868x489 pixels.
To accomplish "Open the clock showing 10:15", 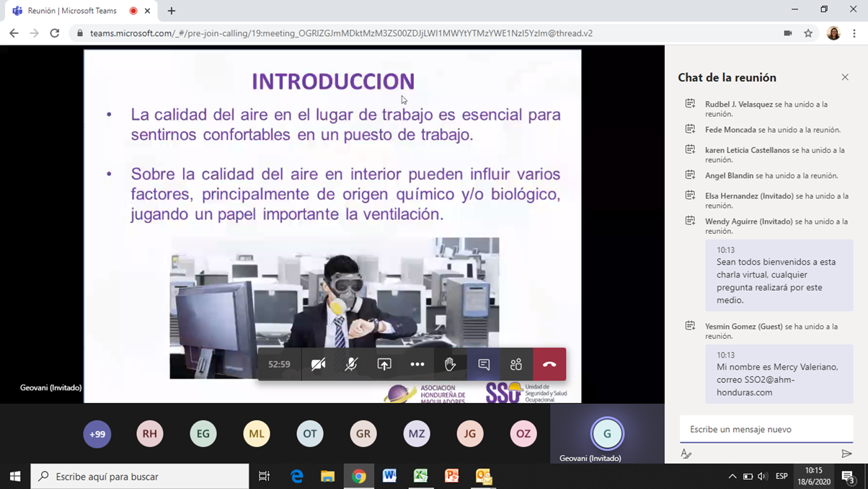I will (x=814, y=476).
